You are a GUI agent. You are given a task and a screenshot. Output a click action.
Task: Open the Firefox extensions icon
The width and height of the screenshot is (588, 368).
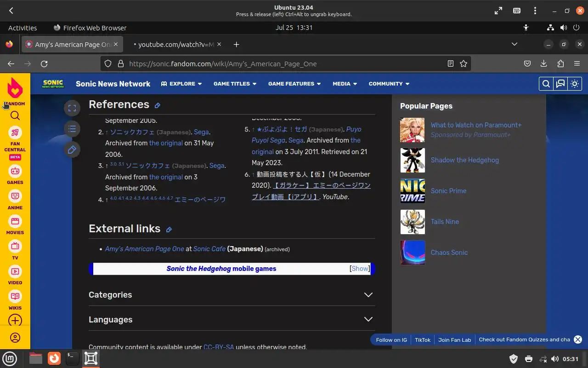560,64
